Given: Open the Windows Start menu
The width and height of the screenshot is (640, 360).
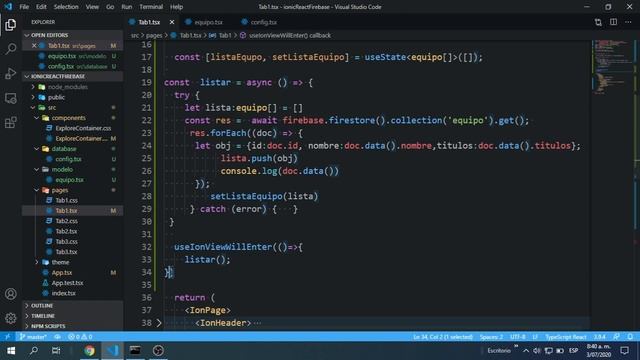Looking at the screenshot, I should pos(11,351).
